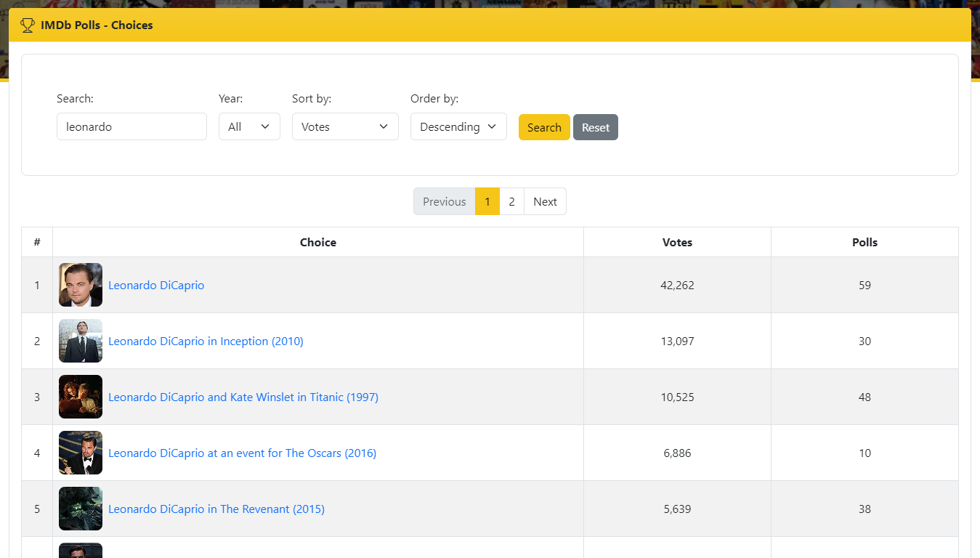Click the Leonardo DiCaprio portrait thumbnail
Viewport: 980px width, 558px height.
tap(81, 285)
